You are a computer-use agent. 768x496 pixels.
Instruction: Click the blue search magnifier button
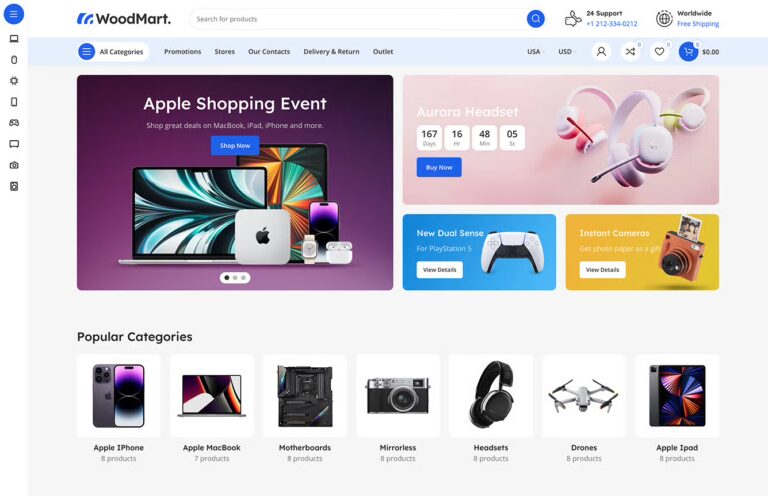click(x=535, y=19)
